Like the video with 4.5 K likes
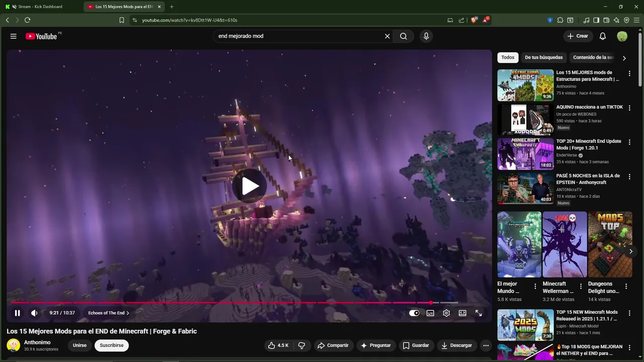The image size is (644, 362). pos(278,345)
